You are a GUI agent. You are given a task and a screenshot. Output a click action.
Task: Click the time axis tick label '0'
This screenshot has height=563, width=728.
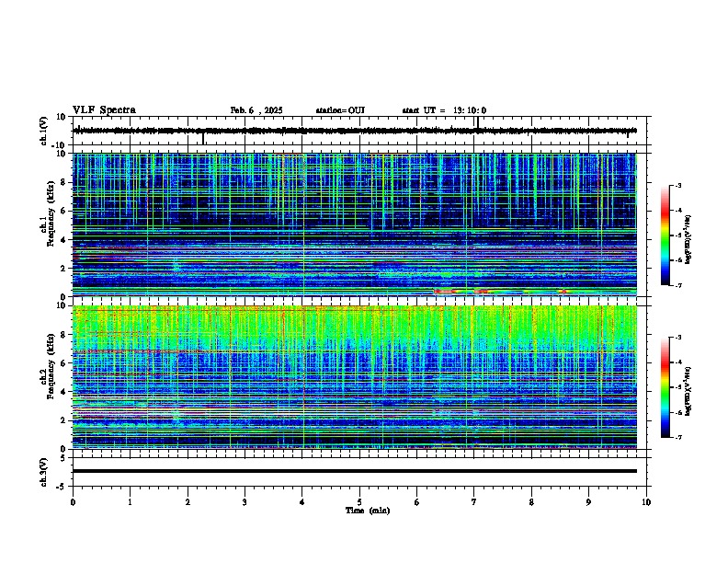[73, 502]
